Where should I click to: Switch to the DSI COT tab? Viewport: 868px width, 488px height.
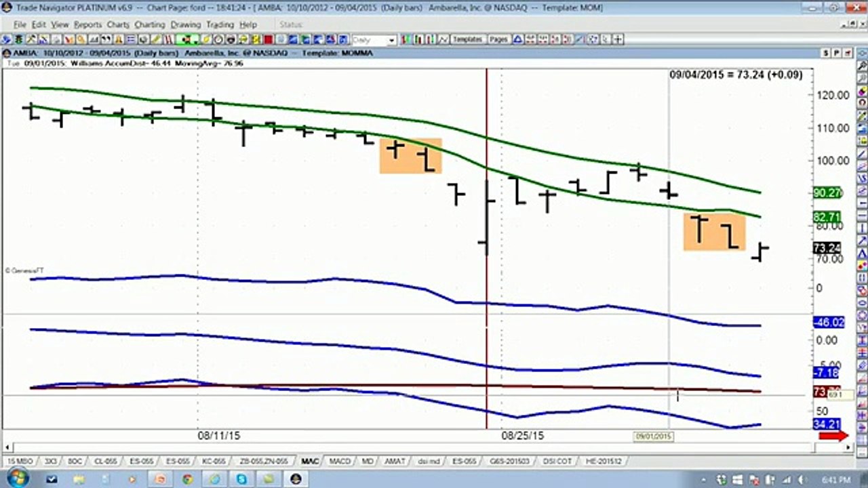(558, 461)
